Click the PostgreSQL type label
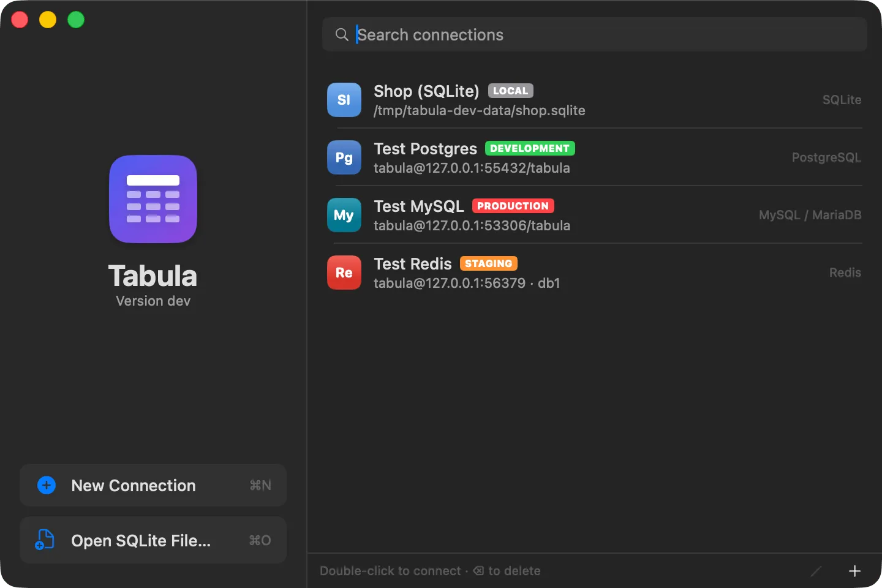 pos(826,157)
